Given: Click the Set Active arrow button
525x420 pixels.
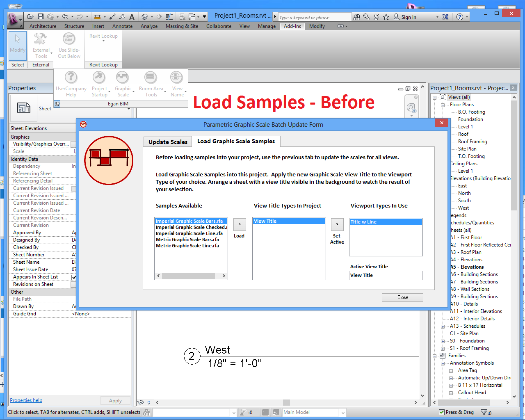Looking at the screenshot, I should pyautogui.click(x=337, y=224).
